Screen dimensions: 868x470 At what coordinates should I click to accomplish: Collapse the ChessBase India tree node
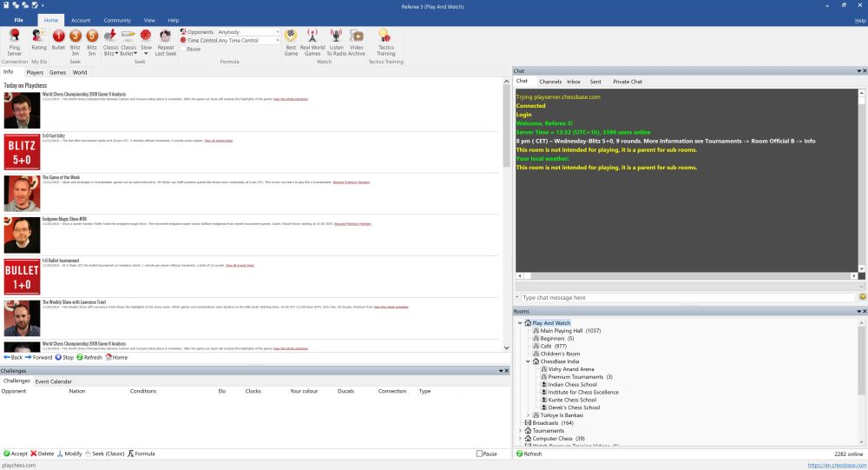click(x=528, y=361)
